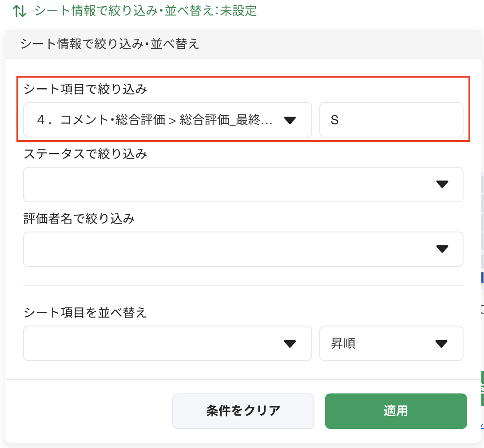Click the シート項目を並べ替え label

[85, 313]
